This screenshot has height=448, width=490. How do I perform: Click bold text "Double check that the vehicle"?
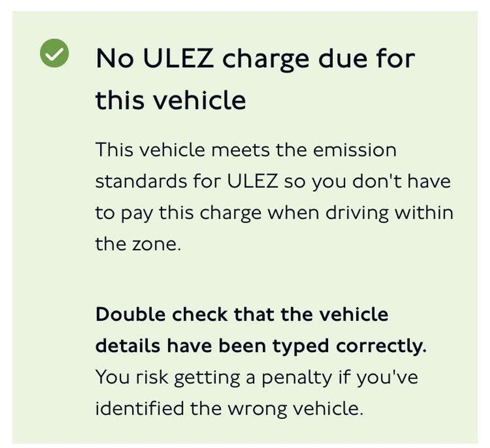(242, 314)
